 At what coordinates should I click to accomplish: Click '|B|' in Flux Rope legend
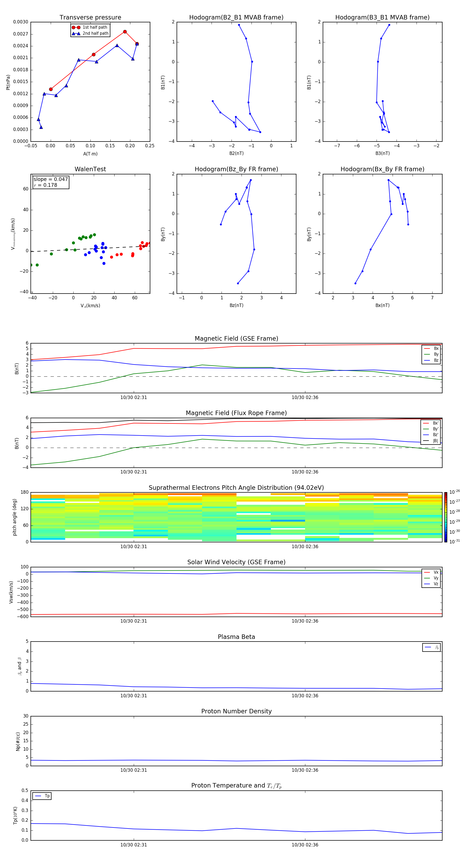tap(431, 441)
